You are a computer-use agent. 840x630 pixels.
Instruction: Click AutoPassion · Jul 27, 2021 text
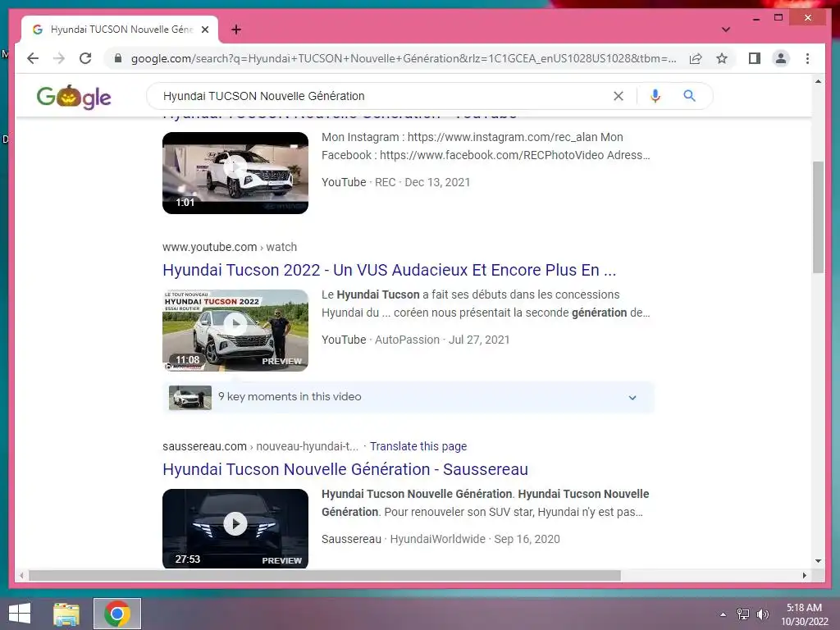pyautogui.click(x=442, y=340)
